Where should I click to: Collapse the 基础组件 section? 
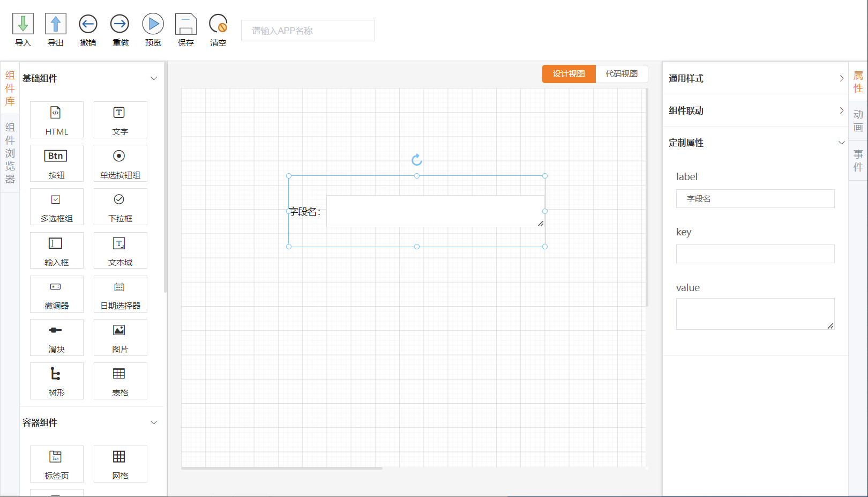coord(154,78)
